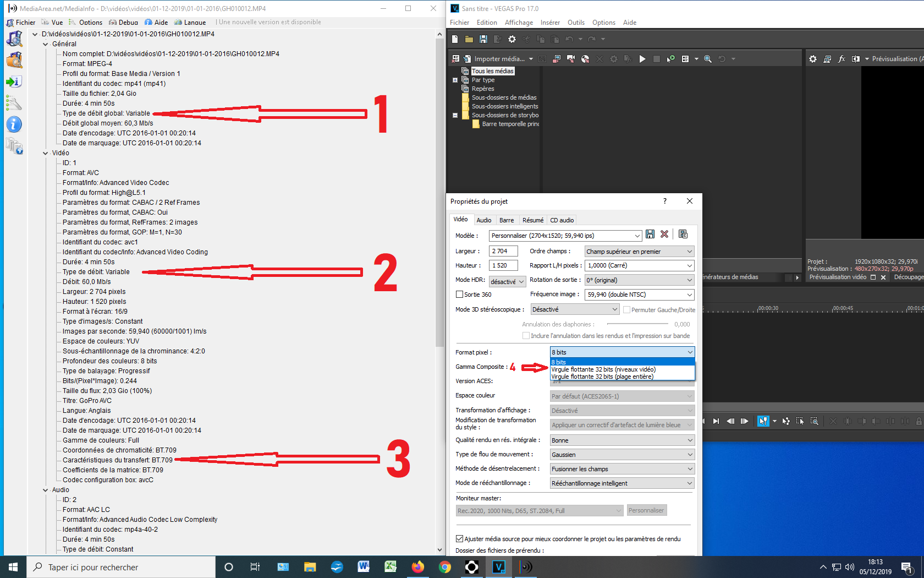Click into the Largeur input field
Image resolution: width=924 pixels, height=578 pixels.
click(504, 251)
